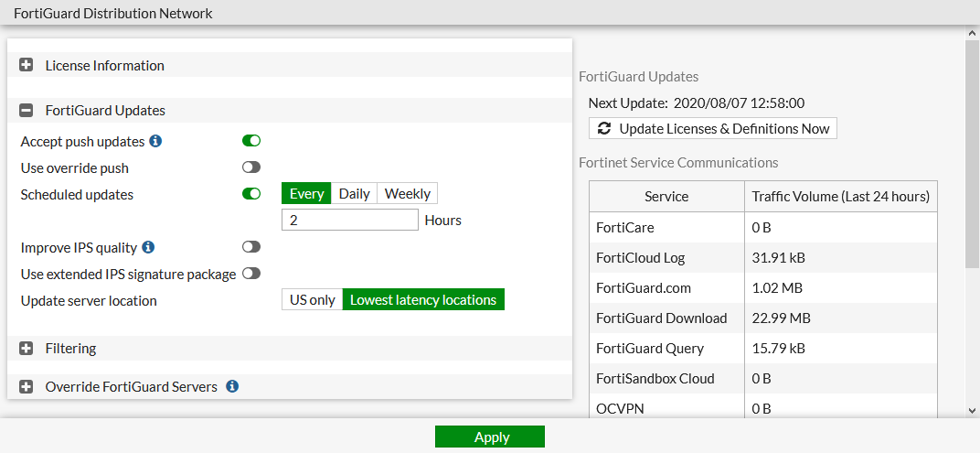The image size is (980, 453).
Task: Click the scroll down arrow of scrollbar
Action: 972,411
